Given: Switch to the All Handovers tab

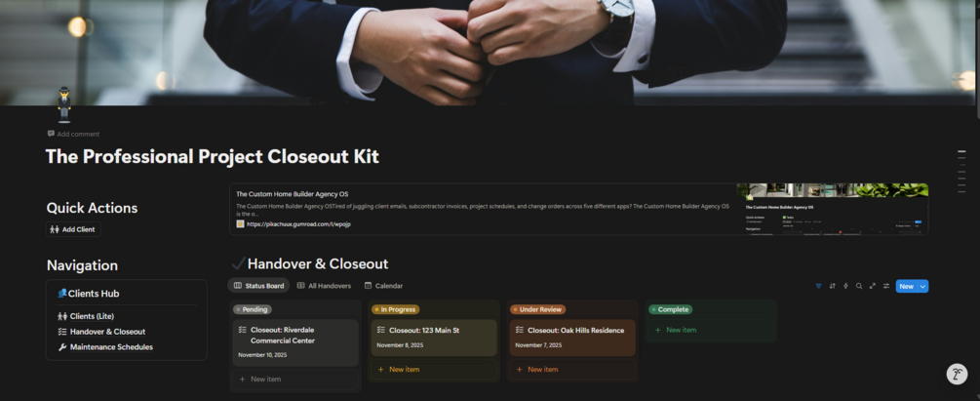Looking at the screenshot, I should coord(324,285).
